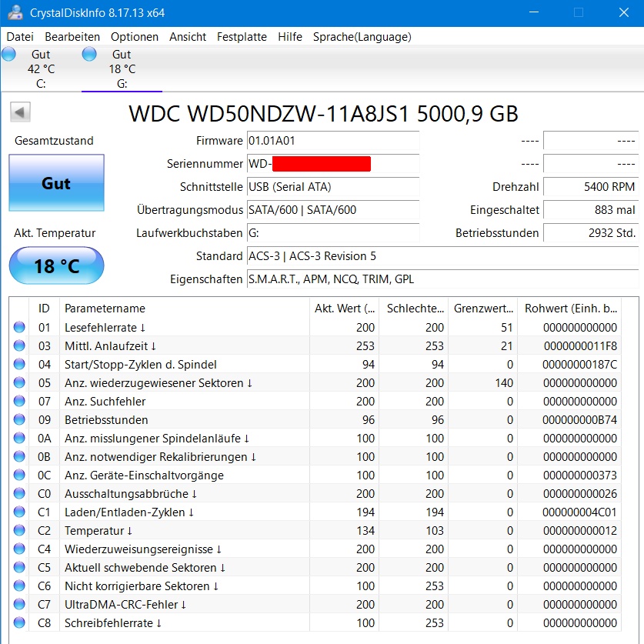Click status dot of UltraDMA-CRC-Fehler row
The width and height of the screenshot is (644, 644).
(x=19, y=604)
